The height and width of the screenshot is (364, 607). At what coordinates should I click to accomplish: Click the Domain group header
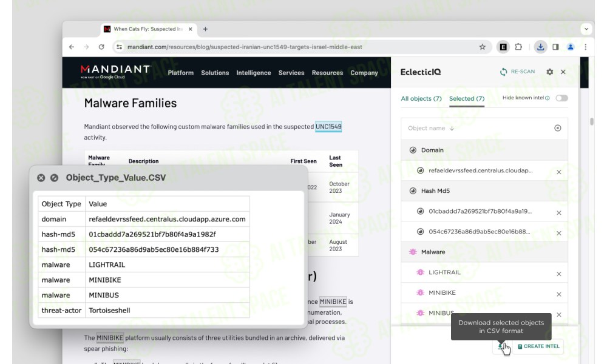484,150
